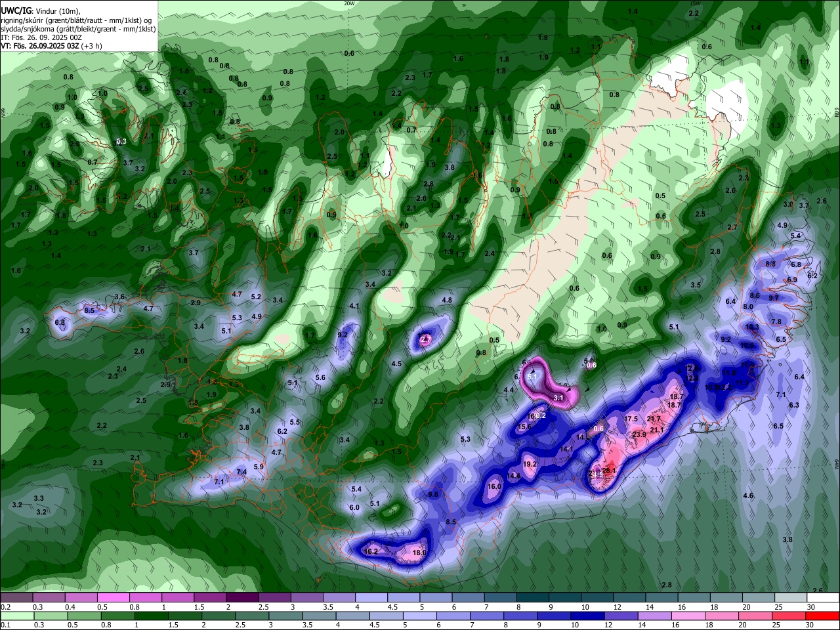The image size is (840, 630).
Task: Click the darkest purple swatch after 2 in upper legend
Action: click(241, 598)
